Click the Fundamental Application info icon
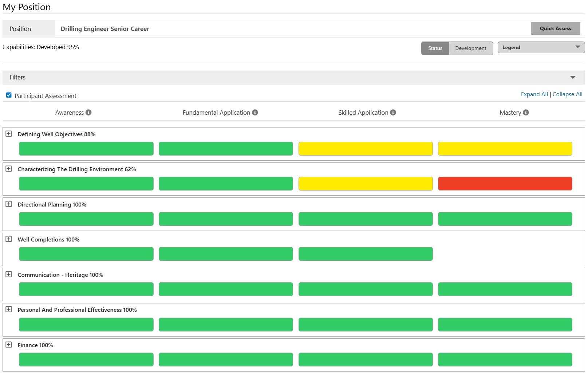This screenshot has width=588, height=373. (255, 113)
